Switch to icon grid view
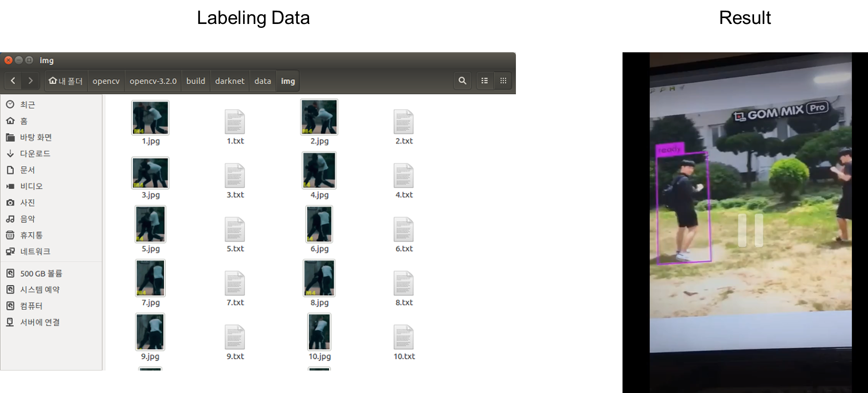The width and height of the screenshot is (868, 393). [x=503, y=81]
